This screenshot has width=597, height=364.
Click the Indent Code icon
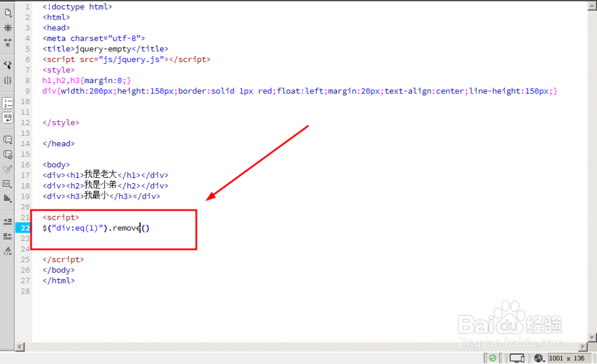pos(8,221)
